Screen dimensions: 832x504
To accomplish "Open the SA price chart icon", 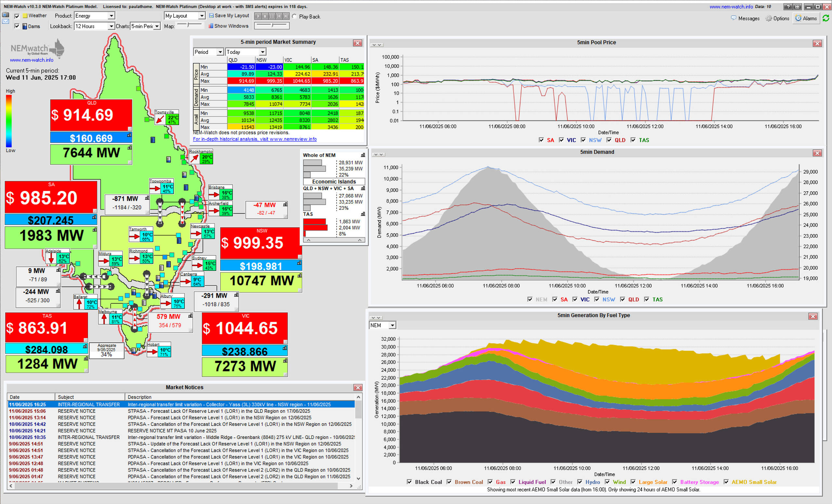I will pyautogui.click(x=95, y=217).
